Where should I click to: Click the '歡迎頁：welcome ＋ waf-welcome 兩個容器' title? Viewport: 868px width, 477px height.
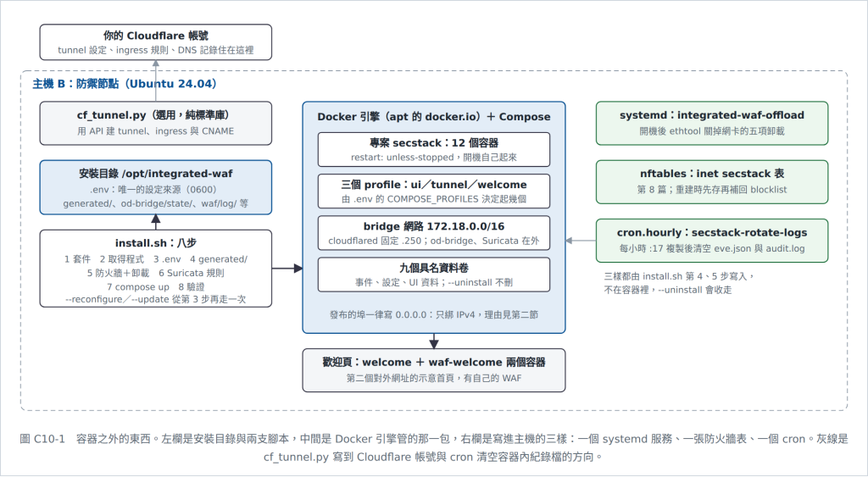point(434,363)
